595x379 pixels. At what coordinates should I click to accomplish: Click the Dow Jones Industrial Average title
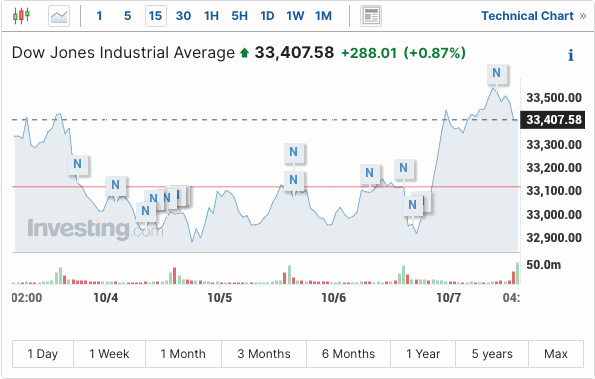click(123, 53)
